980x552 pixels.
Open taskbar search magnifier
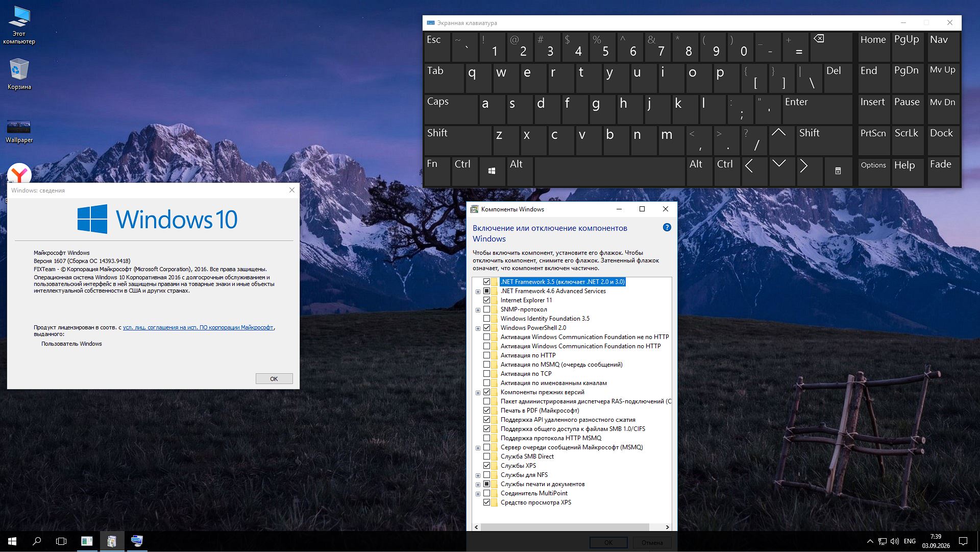click(x=37, y=541)
